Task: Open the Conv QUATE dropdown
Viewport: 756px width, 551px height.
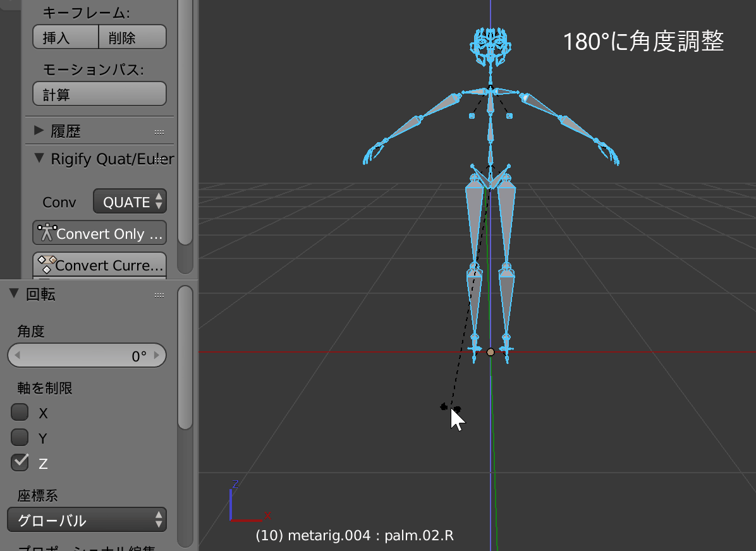Action: click(x=130, y=202)
